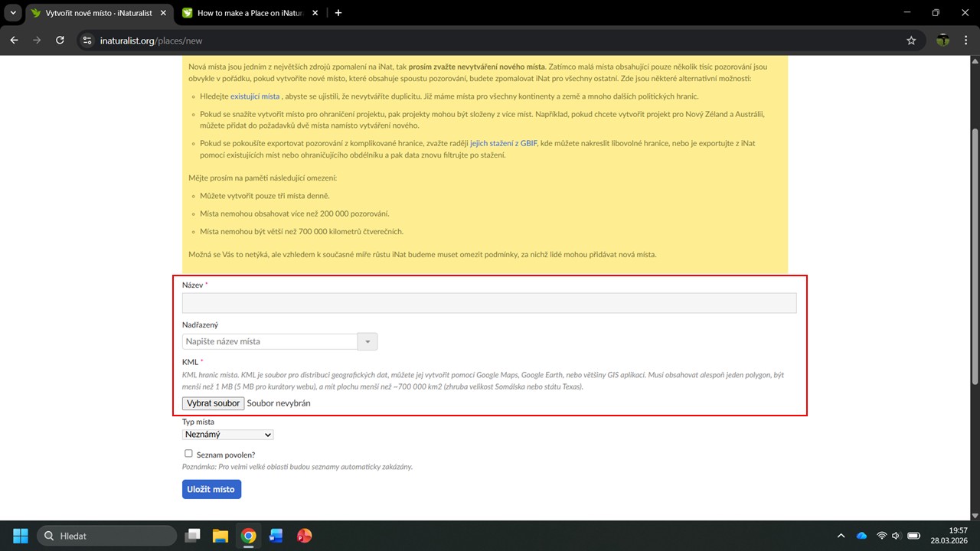
Task: Switch to 'How to make a Place' tab
Action: (247, 13)
